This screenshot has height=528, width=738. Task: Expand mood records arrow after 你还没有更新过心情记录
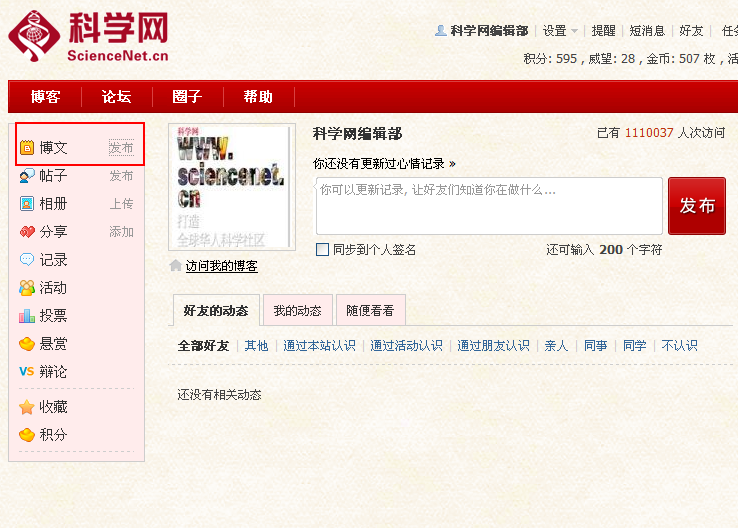pyautogui.click(x=452, y=163)
